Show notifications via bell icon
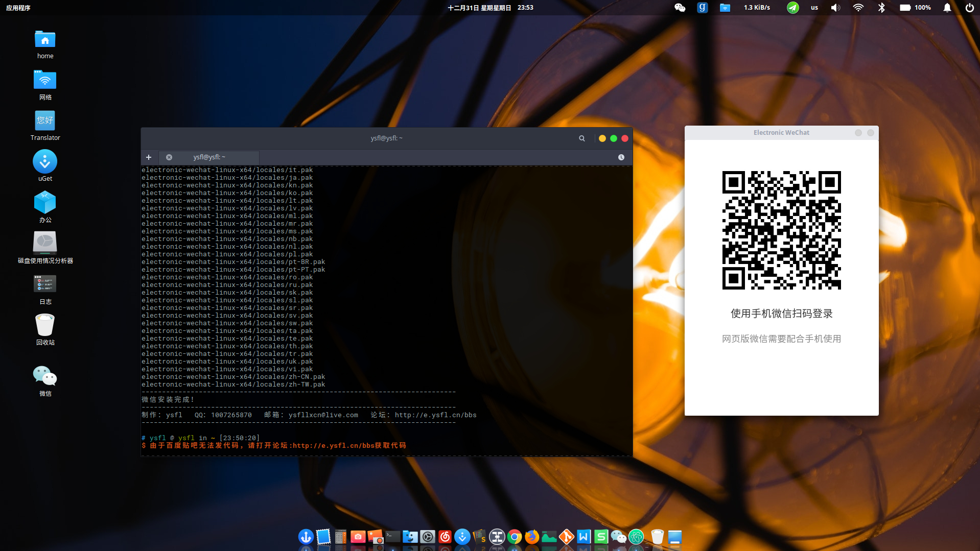Viewport: 980px width, 551px height. (x=947, y=8)
